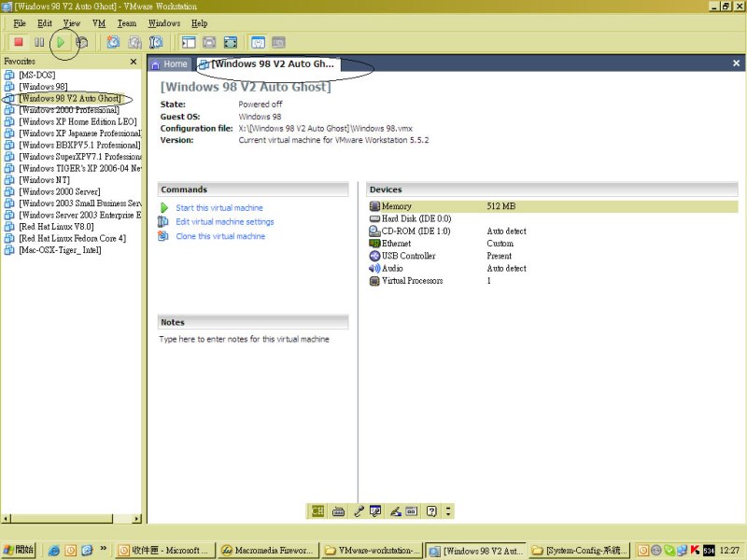This screenshot has width=747, height=560.
Task: Click the keyboard icon on IME bar
Action: pos(338,511)
